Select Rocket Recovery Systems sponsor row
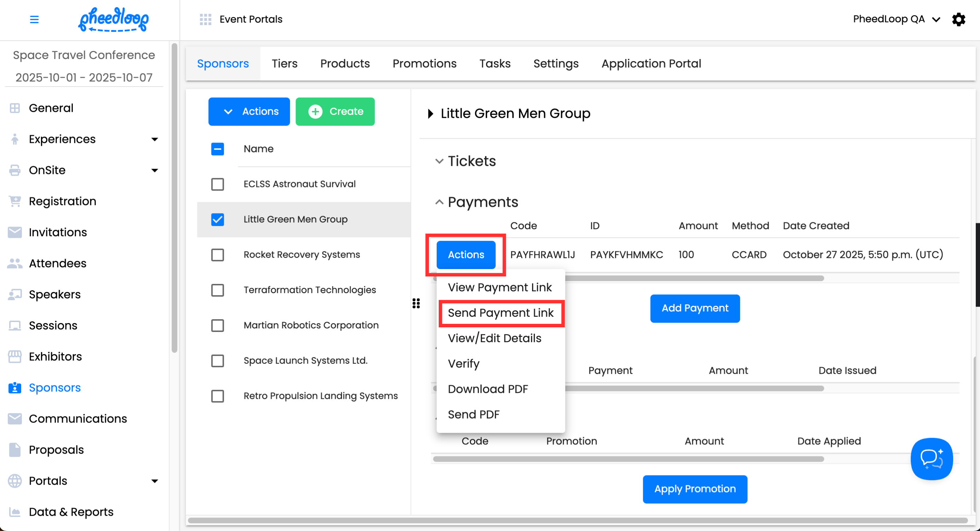The image size is (980, 531). 301,255
